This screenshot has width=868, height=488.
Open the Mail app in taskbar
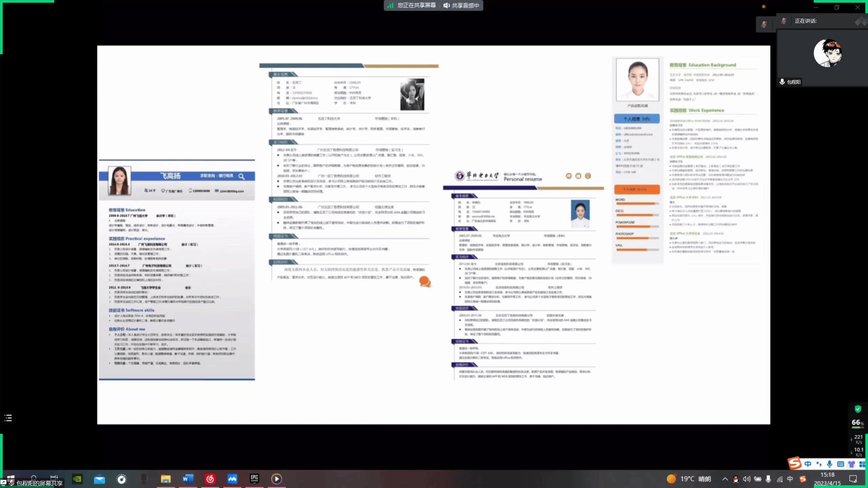click(x=99, y=479)
